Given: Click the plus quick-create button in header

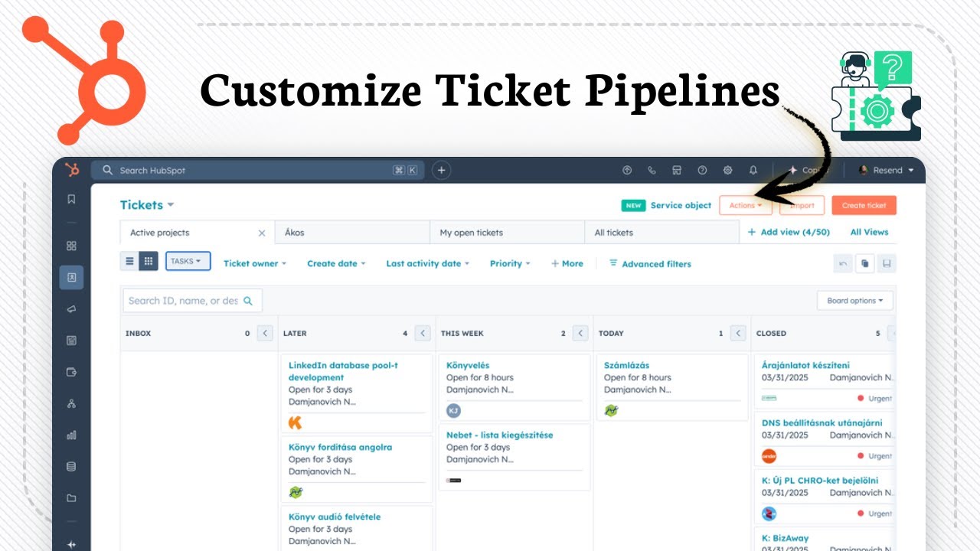Looking at the screenshot, I should (x=441, y=170).
